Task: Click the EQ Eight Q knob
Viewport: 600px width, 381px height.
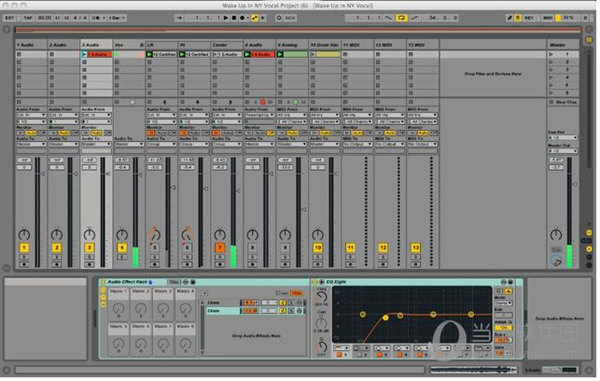Action: click(x=322, y=346)
